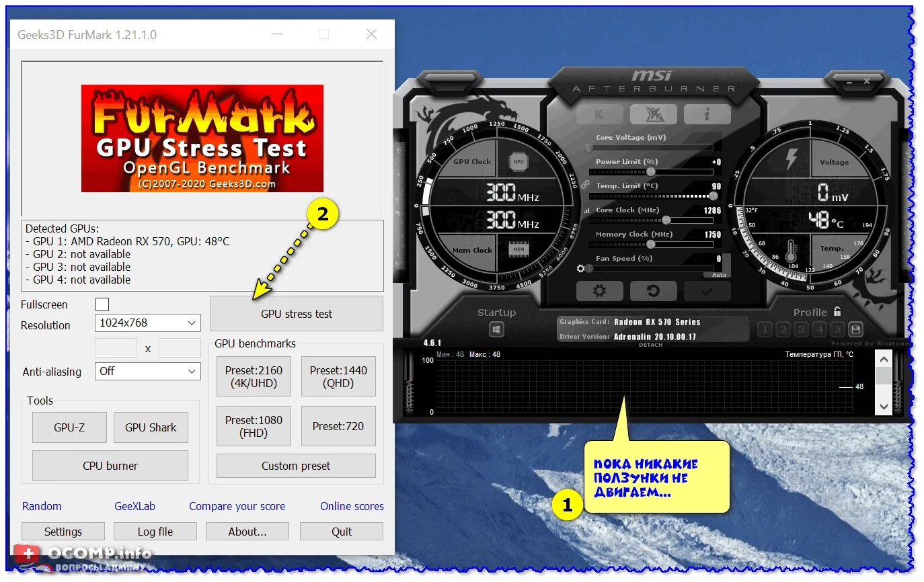Click the GPU chip icon in clock gauge
924x582 pixels.
518,162
